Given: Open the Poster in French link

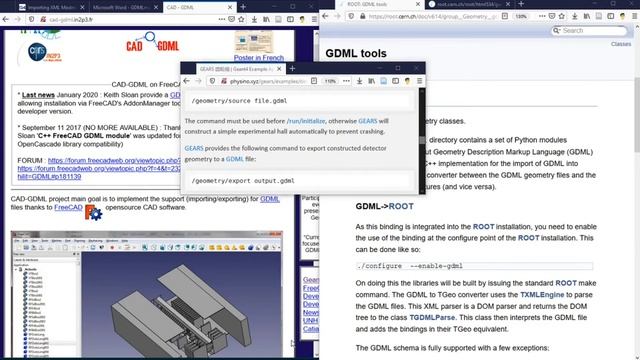Looking at the screenshot, I should pos(258,58).
